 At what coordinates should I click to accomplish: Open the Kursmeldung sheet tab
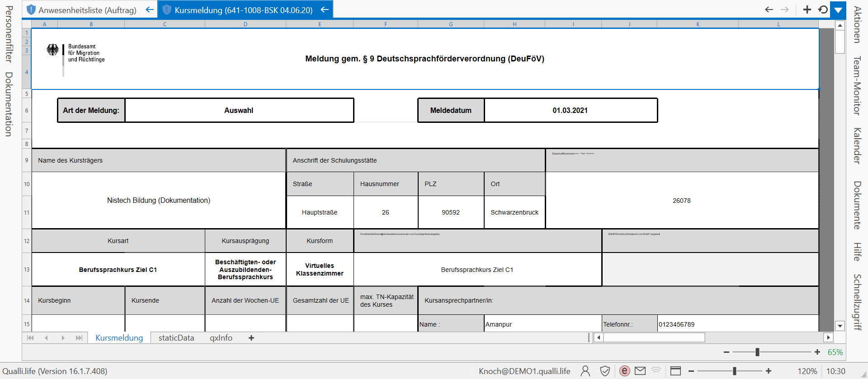119,338
